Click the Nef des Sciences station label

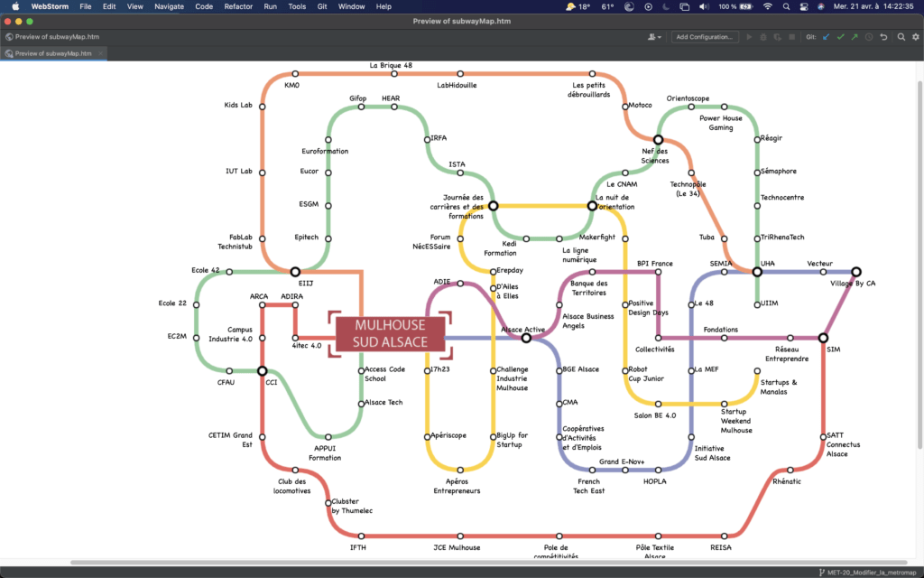pyautogui.click(x=655, y=155)
